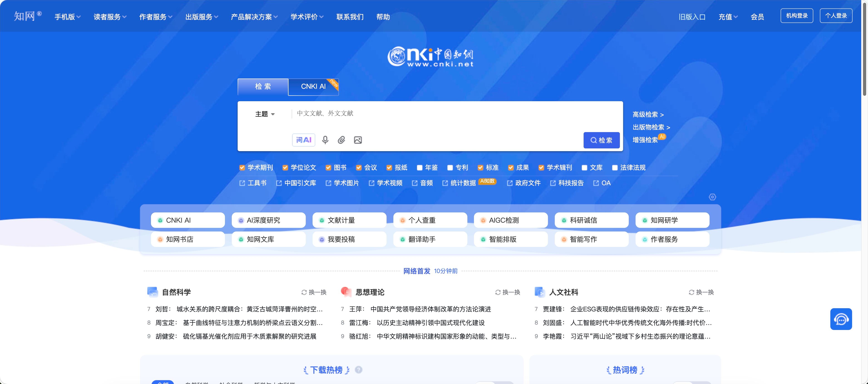
Task: Expand the 产品解决方案 dropdown menu
Action: tap(254, 17)
